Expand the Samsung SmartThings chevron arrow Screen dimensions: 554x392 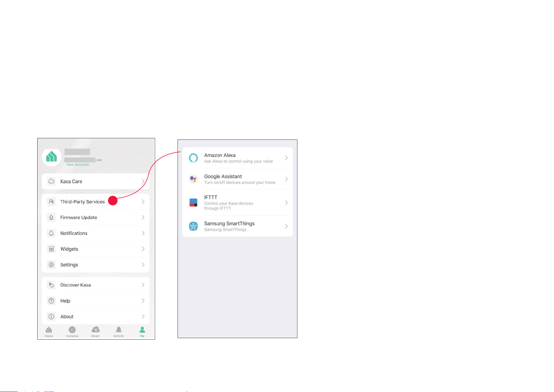click(286, 226)
